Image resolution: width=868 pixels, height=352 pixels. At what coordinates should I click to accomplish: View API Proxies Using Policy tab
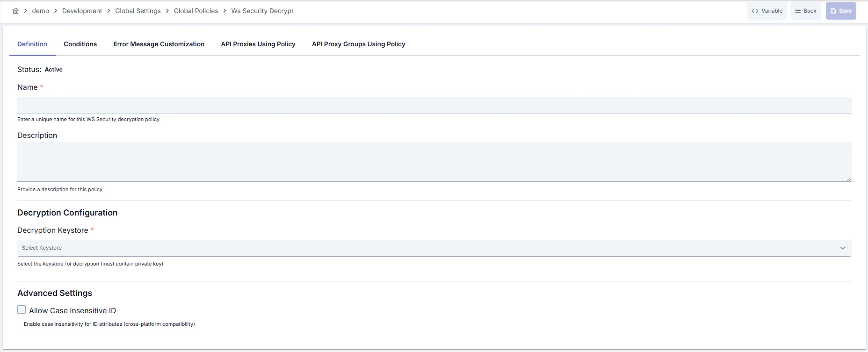click(x=258, y=44)
